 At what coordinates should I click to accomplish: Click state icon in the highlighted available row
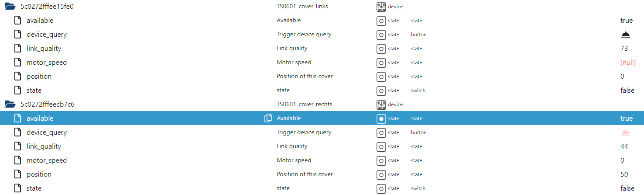click(381, 118)
